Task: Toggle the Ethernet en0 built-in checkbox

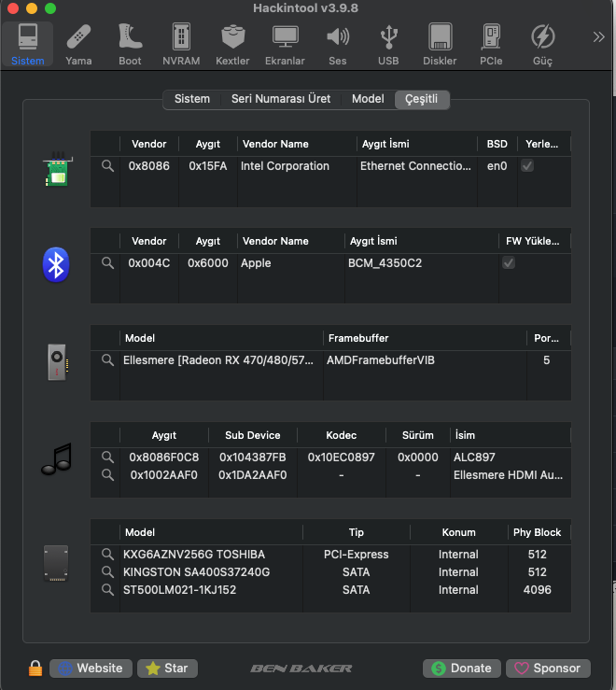Action: (527, 166)
